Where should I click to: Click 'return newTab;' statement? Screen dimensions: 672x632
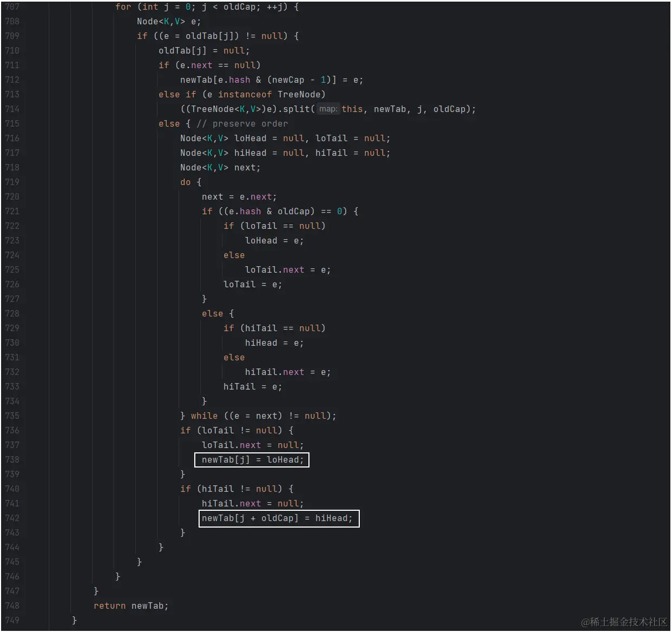coord(131,606)
